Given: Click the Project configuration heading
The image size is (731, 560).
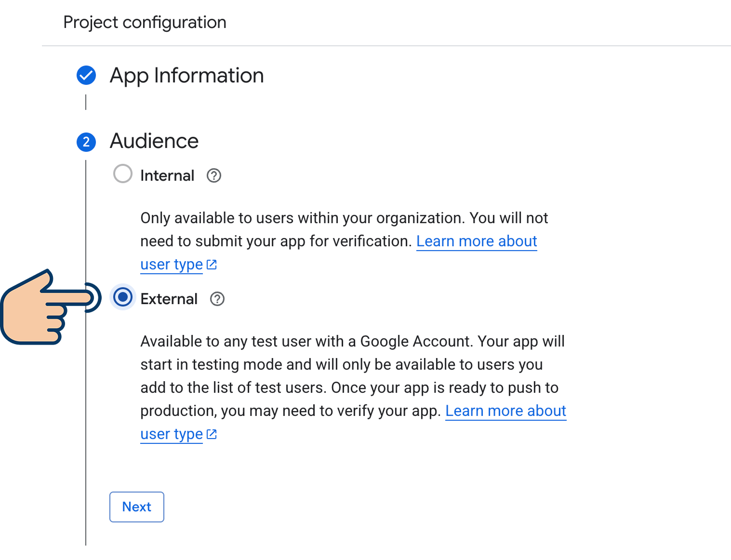Looking at the screenshot, I should (x=145, y=23).
